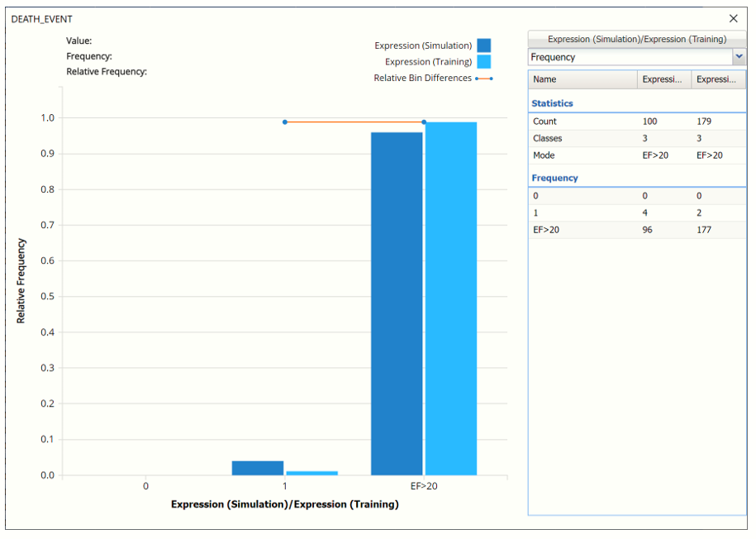Click the second Expressi... column header
Image resolution: width=756 pixels, height=539 pixels.
click(x=718, y=79)
